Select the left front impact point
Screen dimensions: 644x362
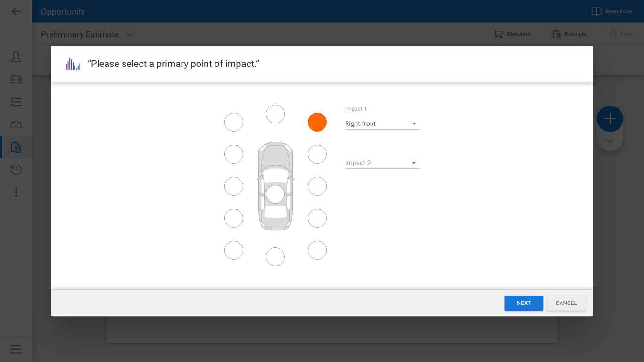tap(234, 122)
